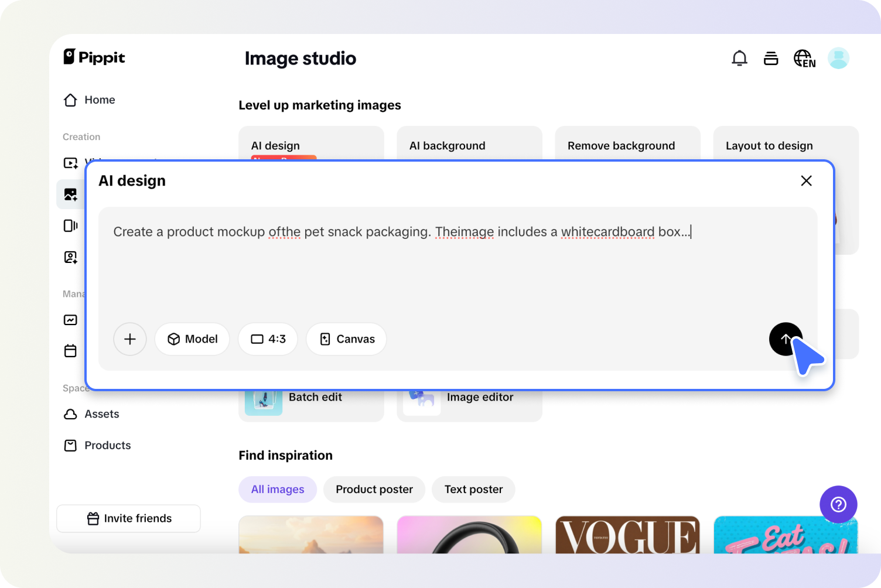Open the blue Eat poster thumbnail

(786, 535)
